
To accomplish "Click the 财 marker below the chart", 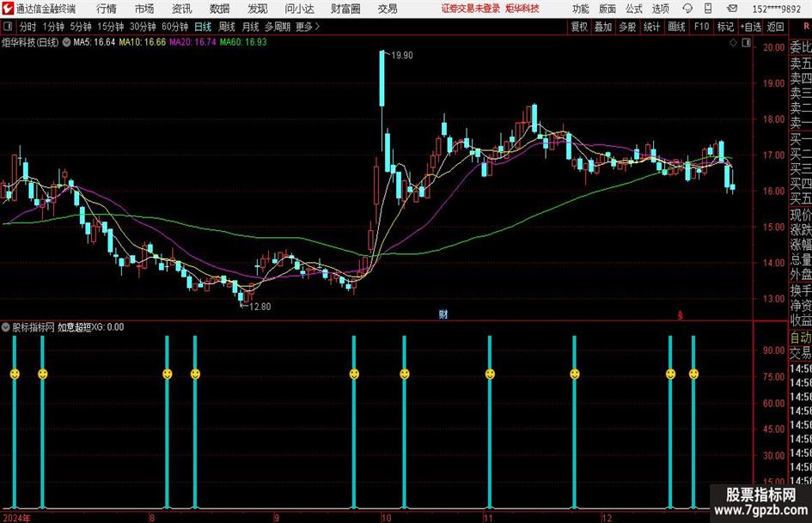I will click(443, 314).
